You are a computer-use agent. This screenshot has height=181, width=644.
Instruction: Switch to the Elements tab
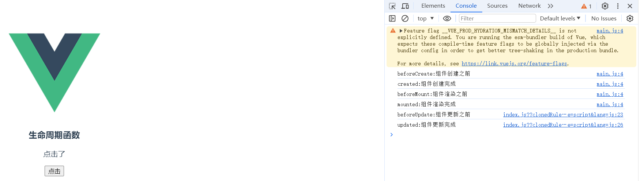[433, 6]
